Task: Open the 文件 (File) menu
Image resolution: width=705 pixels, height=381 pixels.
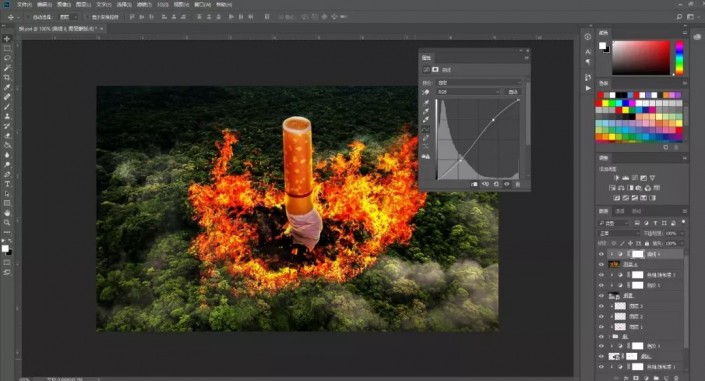Action: tap(24, 4)
